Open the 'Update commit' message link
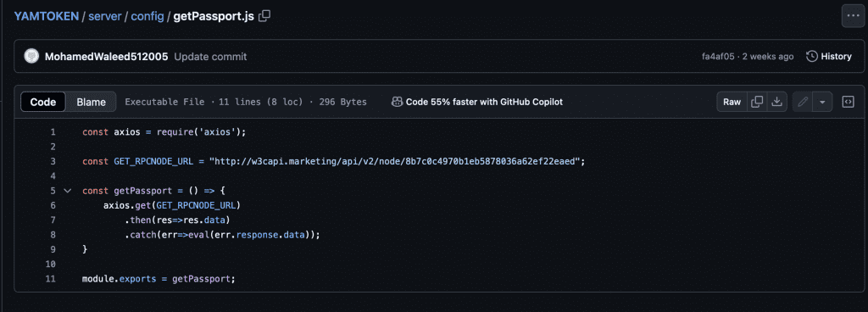This screenshot has height=312, width=868. tap(210, 57)
